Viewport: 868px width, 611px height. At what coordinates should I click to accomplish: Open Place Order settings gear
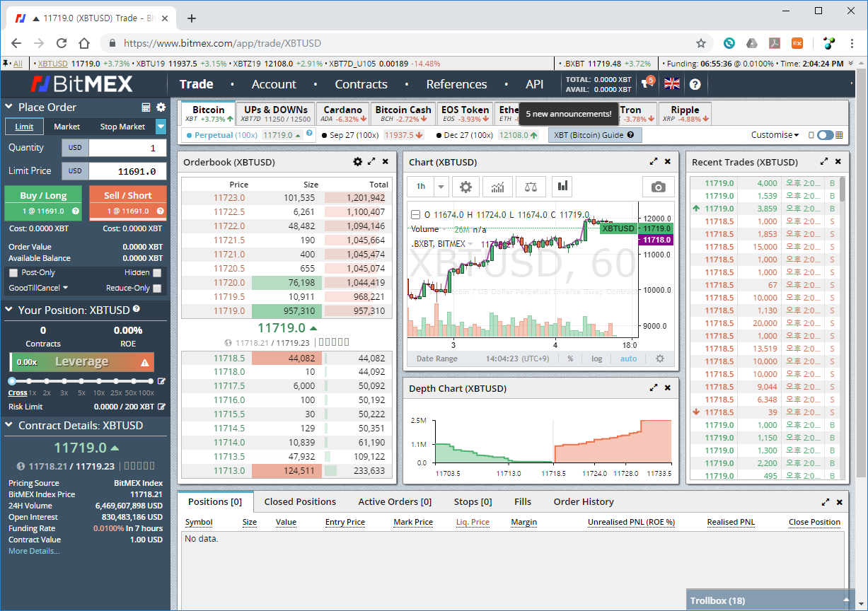(161, 107)
